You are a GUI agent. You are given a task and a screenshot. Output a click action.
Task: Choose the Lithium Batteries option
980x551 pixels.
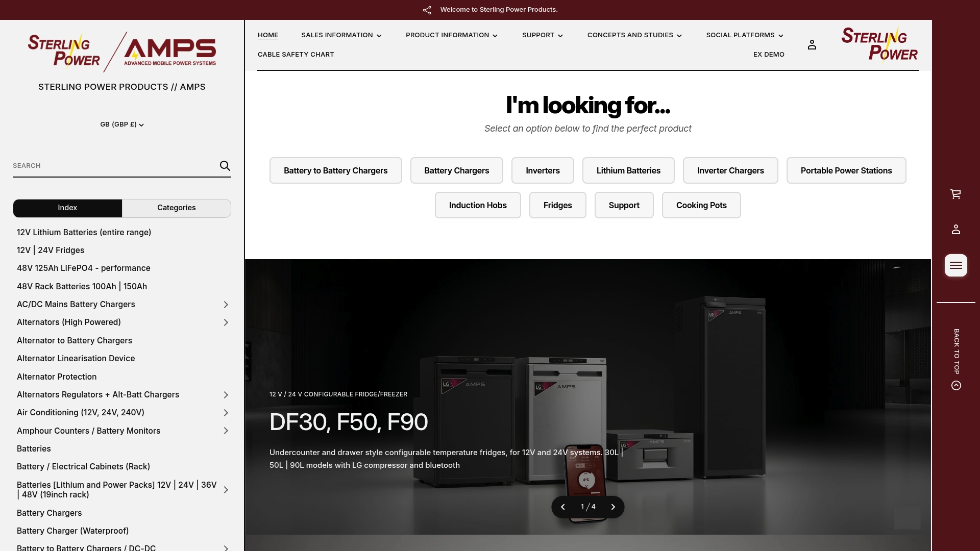(629, 170)
